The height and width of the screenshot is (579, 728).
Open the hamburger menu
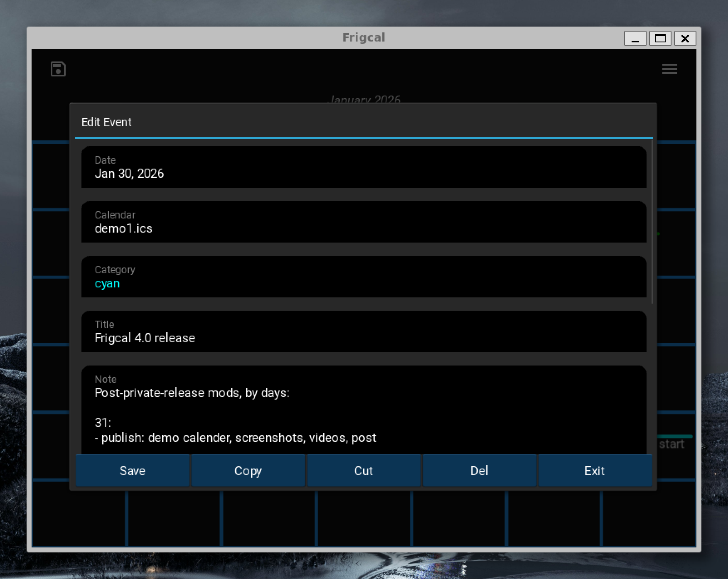[x=669, y=69]
